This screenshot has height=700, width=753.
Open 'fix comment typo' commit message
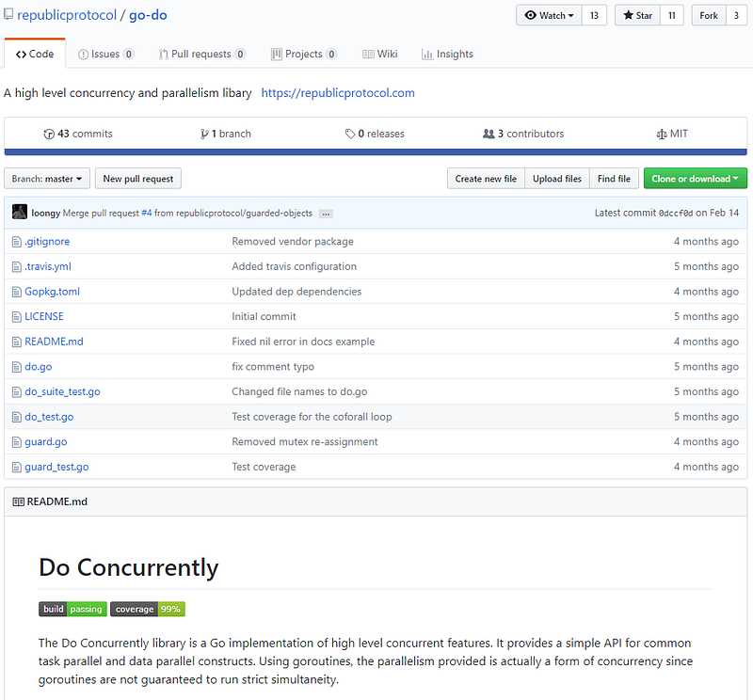coord(273,367)
